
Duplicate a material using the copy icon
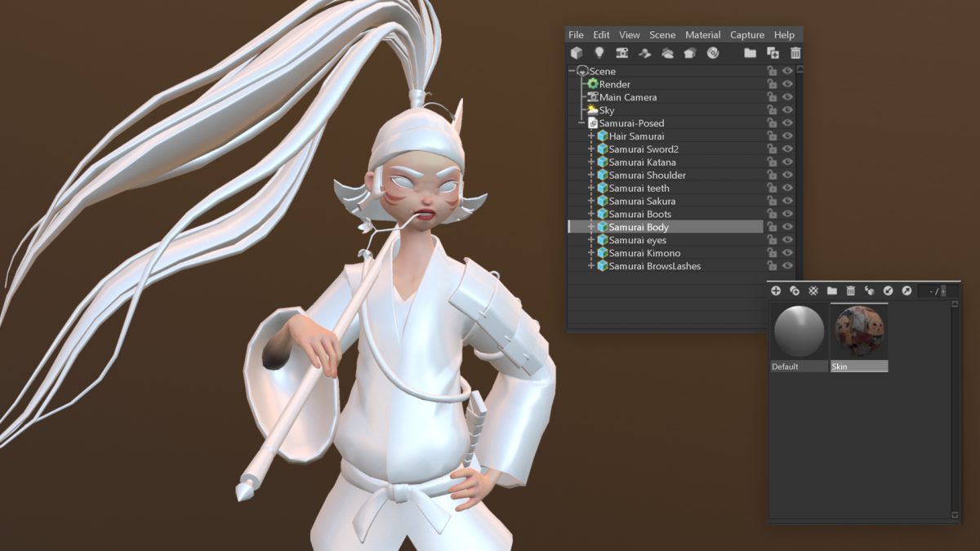[793, 291]
